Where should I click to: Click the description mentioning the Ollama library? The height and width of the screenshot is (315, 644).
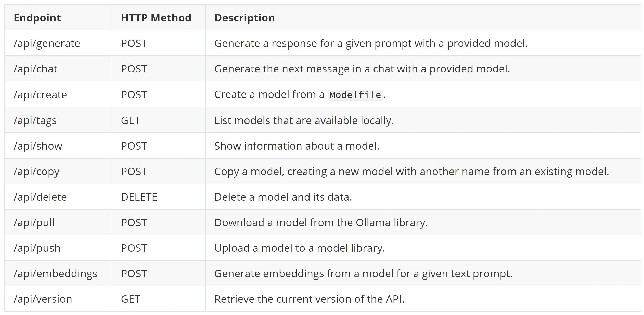pyautogui.click(x=321, y=223)
